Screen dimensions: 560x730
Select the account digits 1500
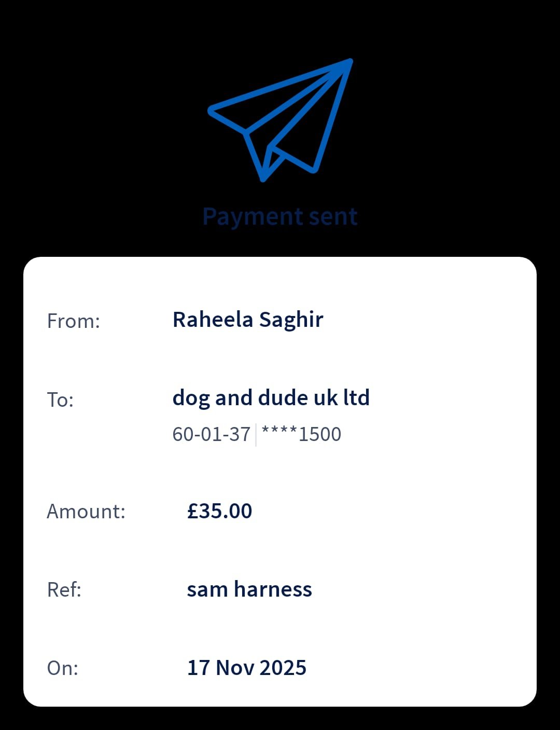click(320, 434)
